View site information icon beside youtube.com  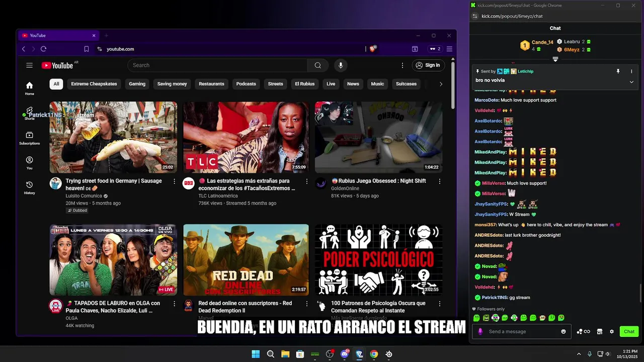pos(100,49)
